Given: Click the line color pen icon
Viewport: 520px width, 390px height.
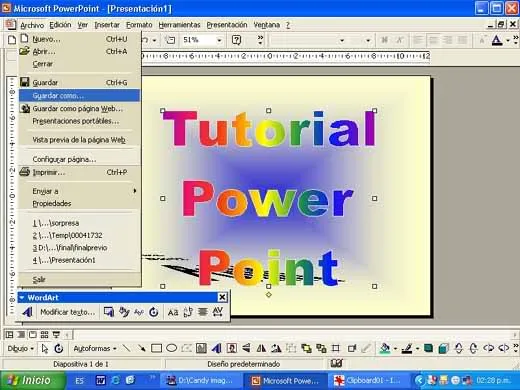Looking at the screenshot, I should coord(407,349).
